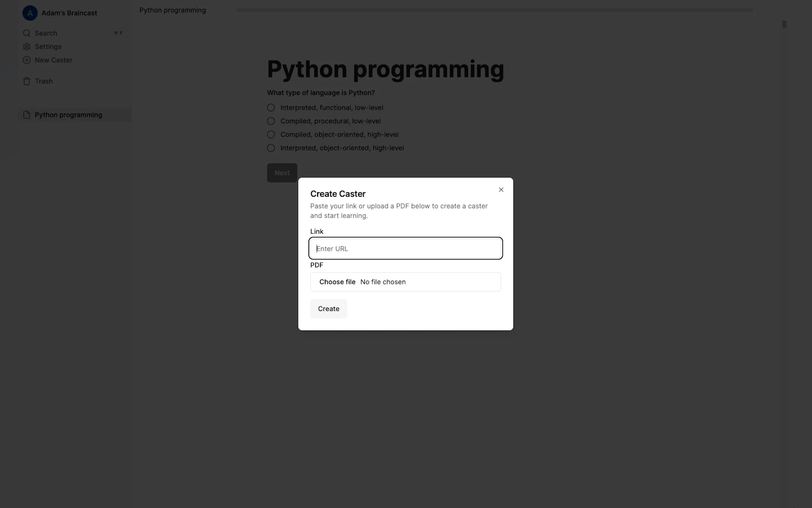Screen dimensions: 812x508
Task: Focus the Enter URL link field
Action: pos(405,249)
